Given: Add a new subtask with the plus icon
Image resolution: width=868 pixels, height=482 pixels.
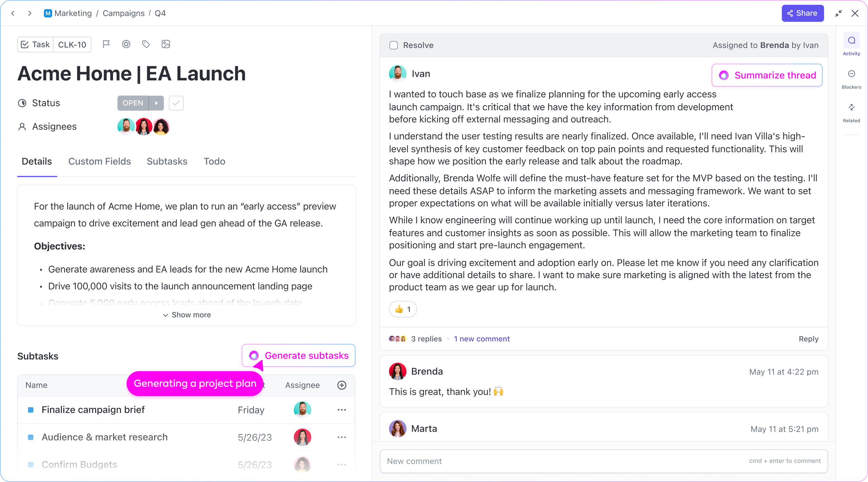Looking at the screenshot, I should coord(342,385).
